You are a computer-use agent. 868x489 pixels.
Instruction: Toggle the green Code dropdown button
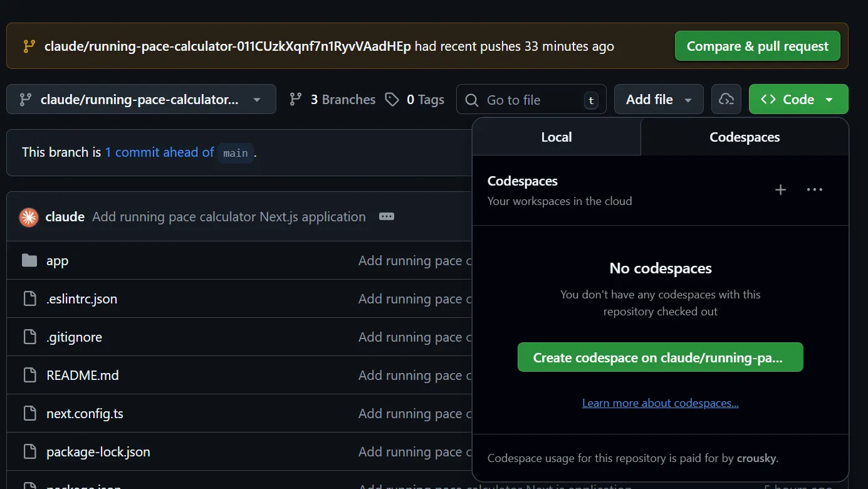point(798,100)
